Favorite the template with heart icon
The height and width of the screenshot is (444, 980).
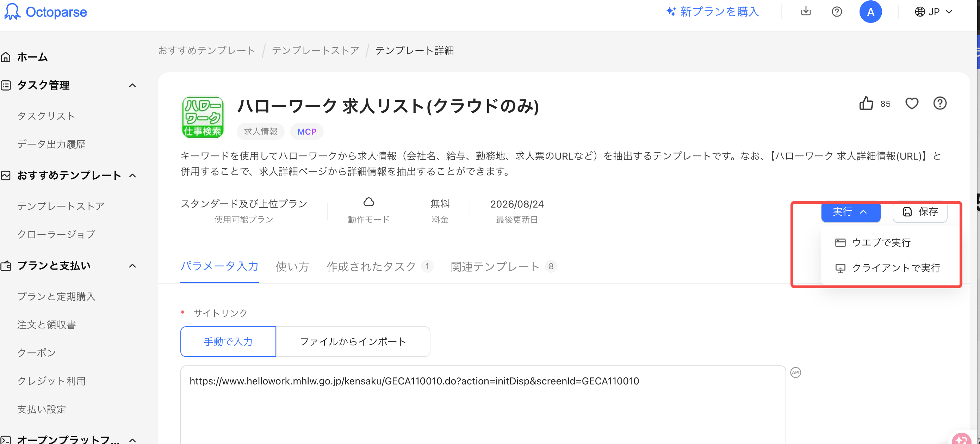pos(912,103)
